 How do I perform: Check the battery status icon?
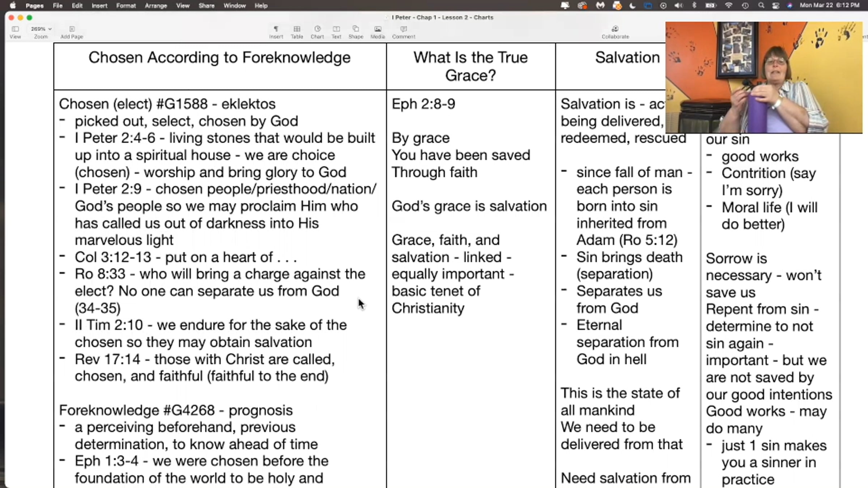point(711,5)
